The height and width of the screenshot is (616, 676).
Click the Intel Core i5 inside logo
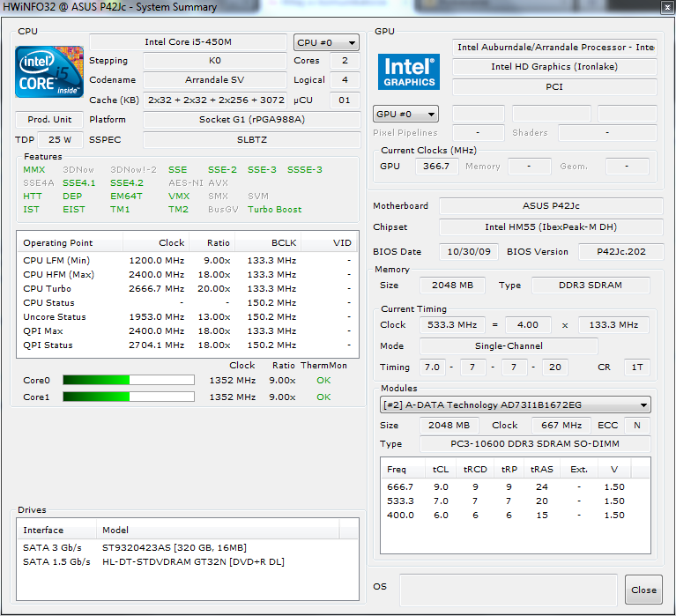[49, 71]
